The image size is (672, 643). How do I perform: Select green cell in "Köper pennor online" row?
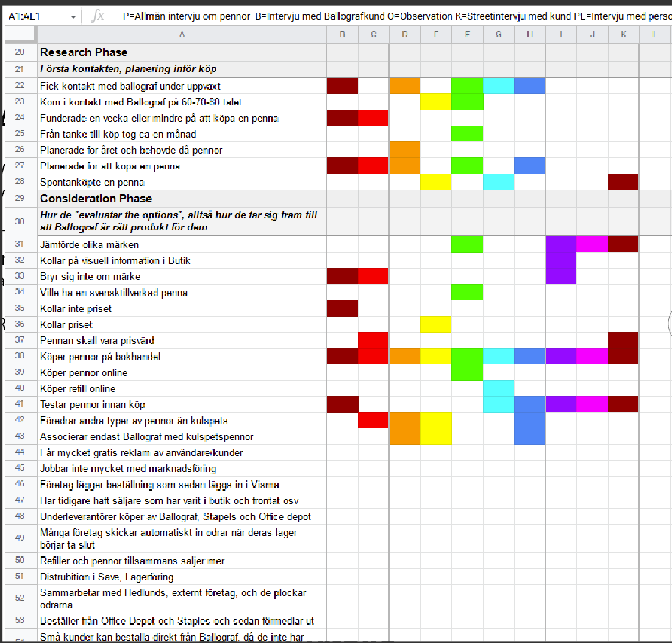468,372
